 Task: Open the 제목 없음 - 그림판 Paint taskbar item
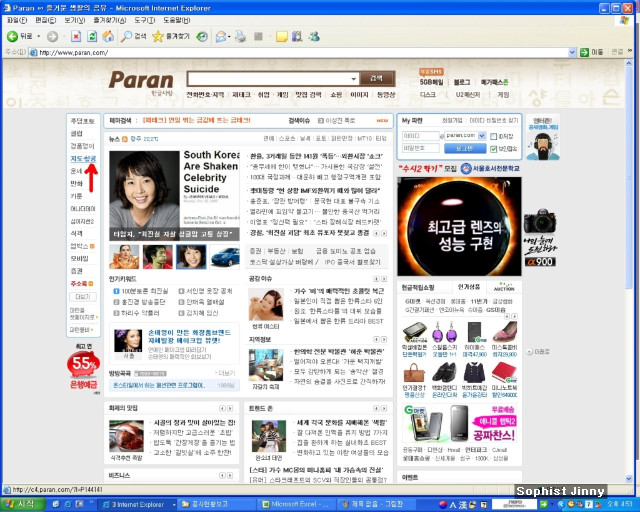click(x=378, y=504)
